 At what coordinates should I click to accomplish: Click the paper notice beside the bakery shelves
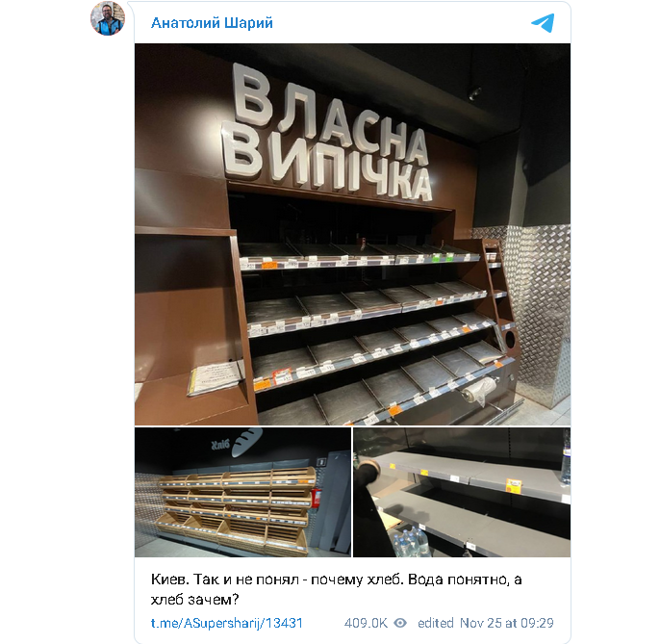click(216, 378)
